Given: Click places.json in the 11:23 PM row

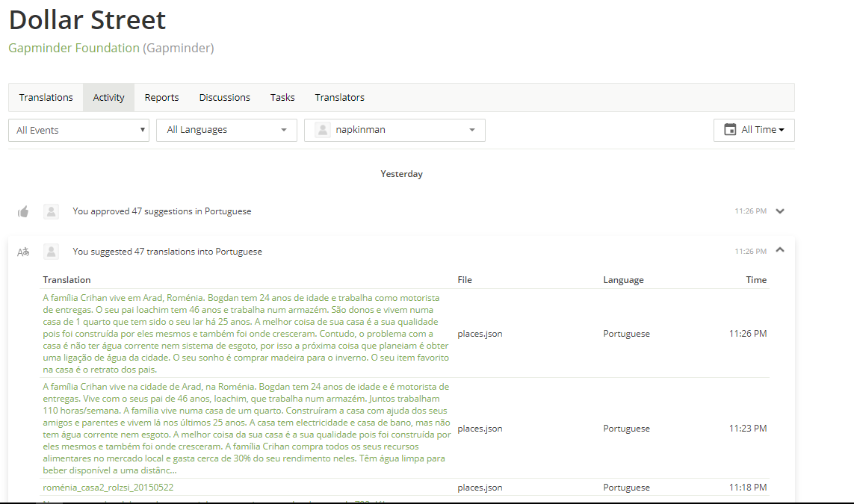Looking at the screenshot, I should 480,429.
